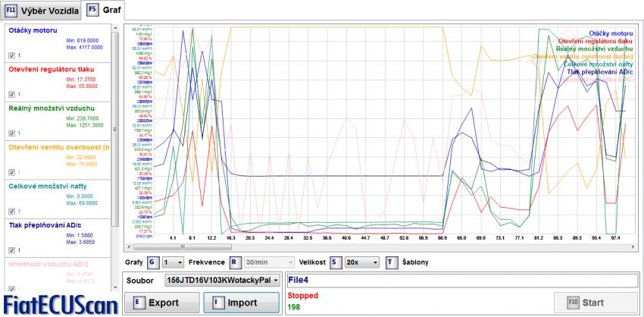Open the Grafy count dropdown
This screenshot has width=644, height=317.
pos(174,262)
